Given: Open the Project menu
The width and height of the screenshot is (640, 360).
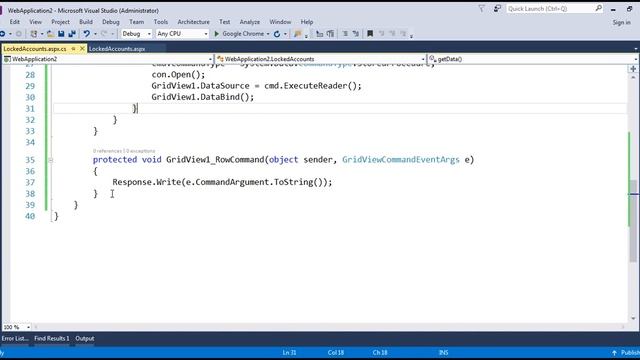Looking at the screenshot, I should [60, 22].
